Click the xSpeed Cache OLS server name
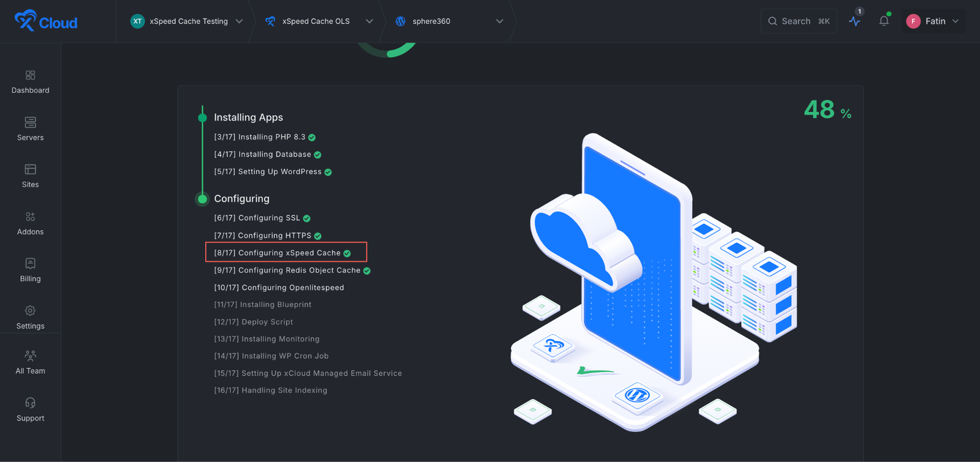 click(x=316, y=21)
